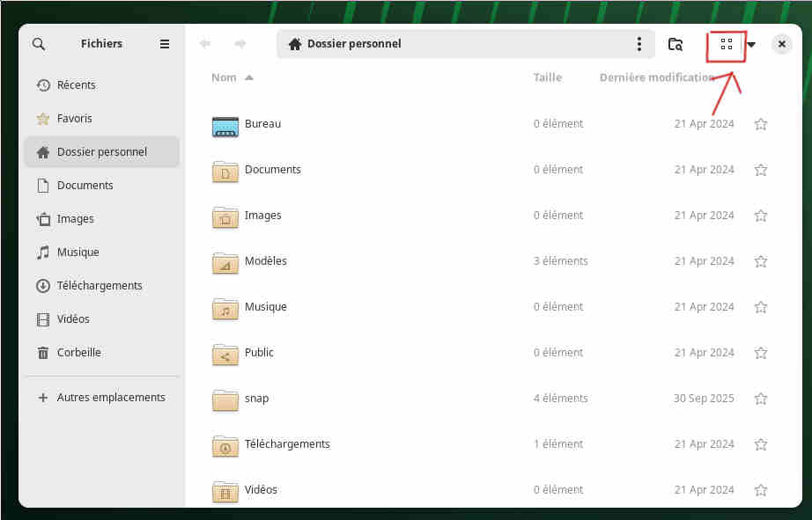812x520 pixels.
Task: Click the search magnifier icon
Action: (39, 44)
